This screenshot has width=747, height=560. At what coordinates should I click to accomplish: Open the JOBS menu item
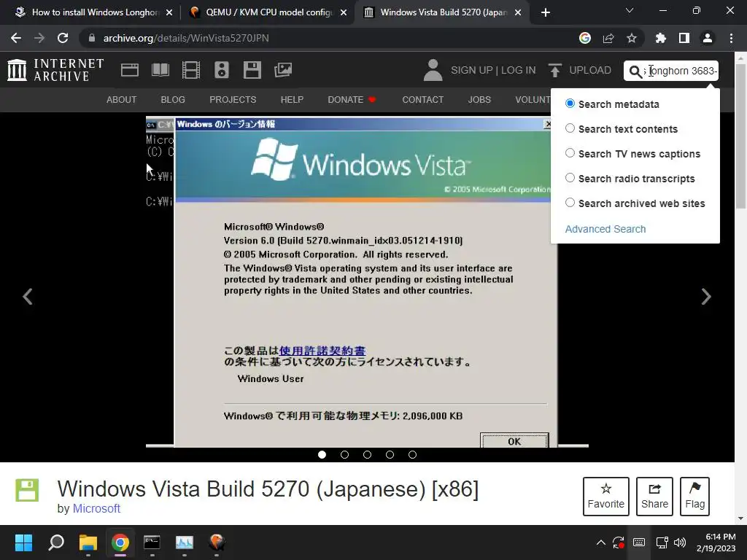tap(479, 99)
